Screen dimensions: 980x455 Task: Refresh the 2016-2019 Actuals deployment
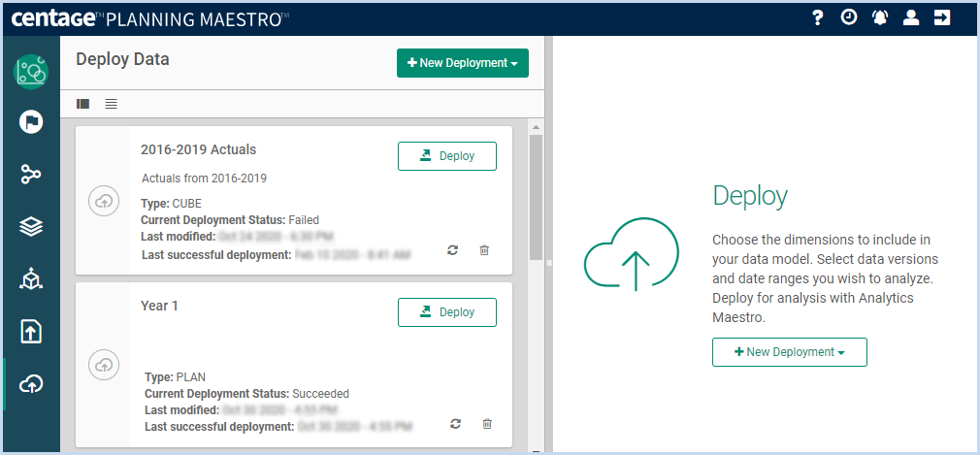[x=453, y=250]
